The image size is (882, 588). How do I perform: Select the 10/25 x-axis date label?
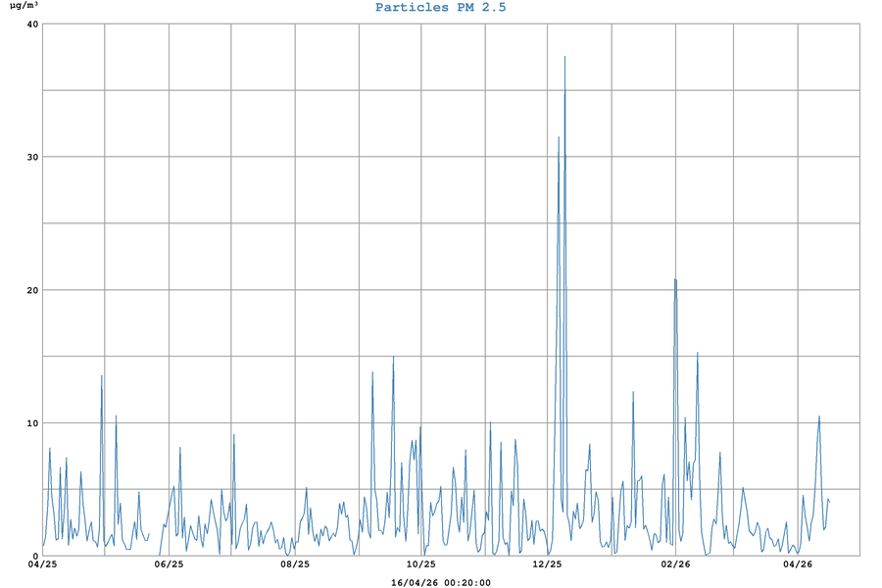coord(420,564)
